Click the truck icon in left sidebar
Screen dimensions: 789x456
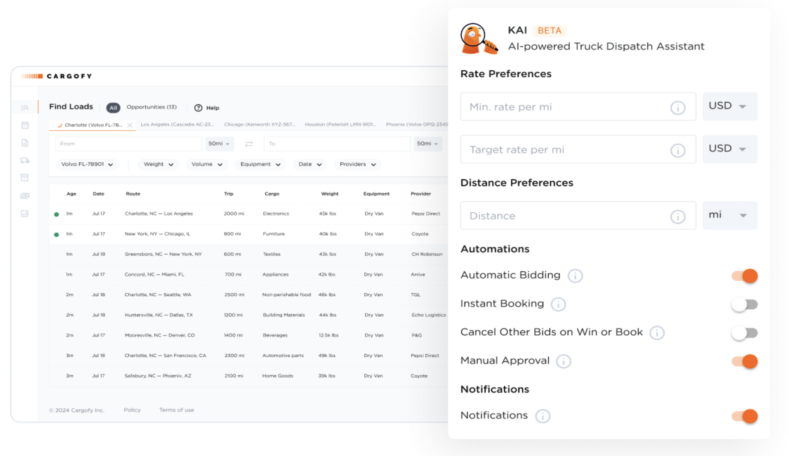(x=25, y=160)
